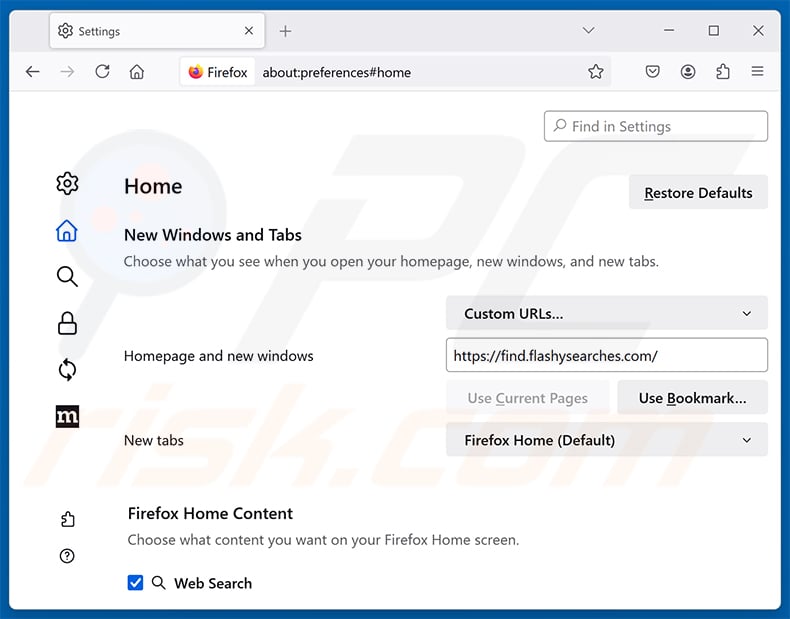Open Sync settings via arrows icon

pos(67,370)
